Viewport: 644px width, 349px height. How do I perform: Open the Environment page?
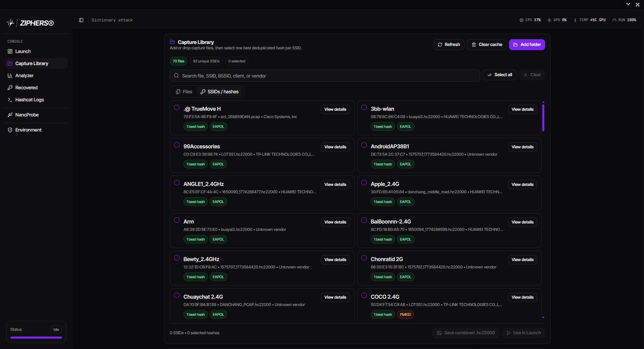point(36,130)
